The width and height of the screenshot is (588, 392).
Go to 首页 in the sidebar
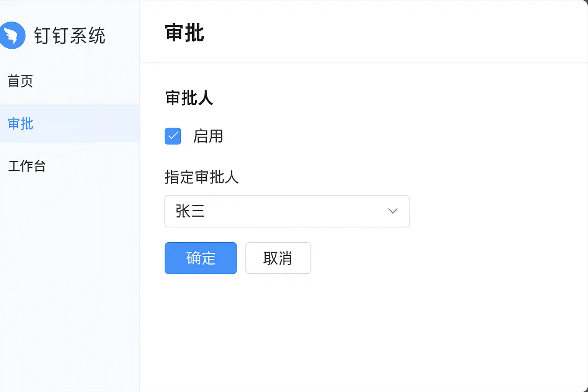21,81
